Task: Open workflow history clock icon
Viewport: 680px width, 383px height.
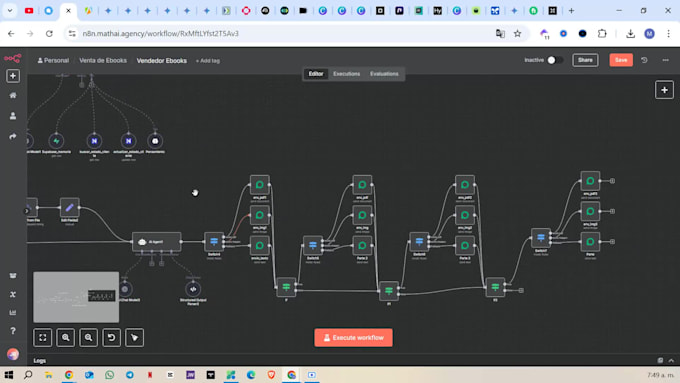Action: [x=644, y=60]
